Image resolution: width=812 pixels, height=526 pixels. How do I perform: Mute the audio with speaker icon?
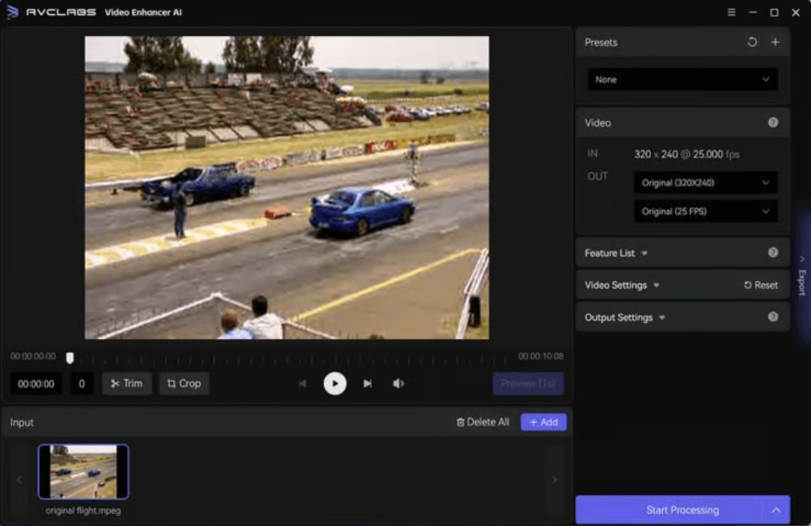(x=398, y=383)
